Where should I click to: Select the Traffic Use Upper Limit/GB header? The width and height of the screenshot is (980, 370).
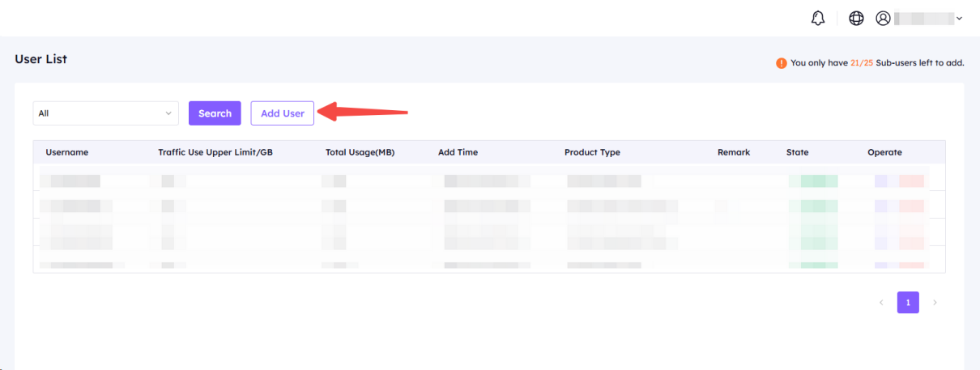pos(215,152)
